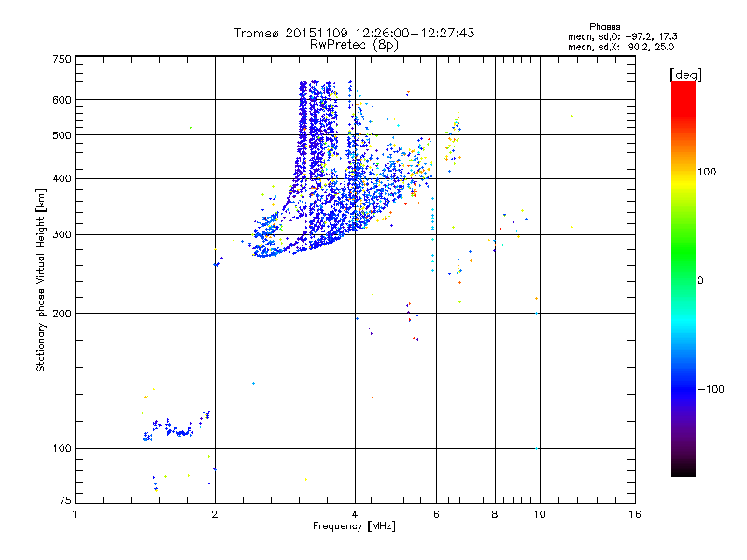Click the 'mean, sd,O: -97.2, 17.3' line
This screenshot has width=747, height=560.
622,36
